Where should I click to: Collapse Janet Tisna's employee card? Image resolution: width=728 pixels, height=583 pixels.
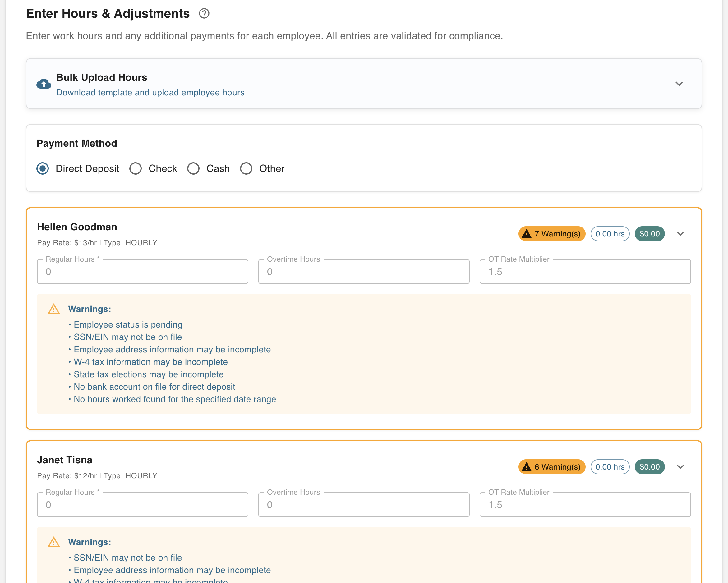681,466
